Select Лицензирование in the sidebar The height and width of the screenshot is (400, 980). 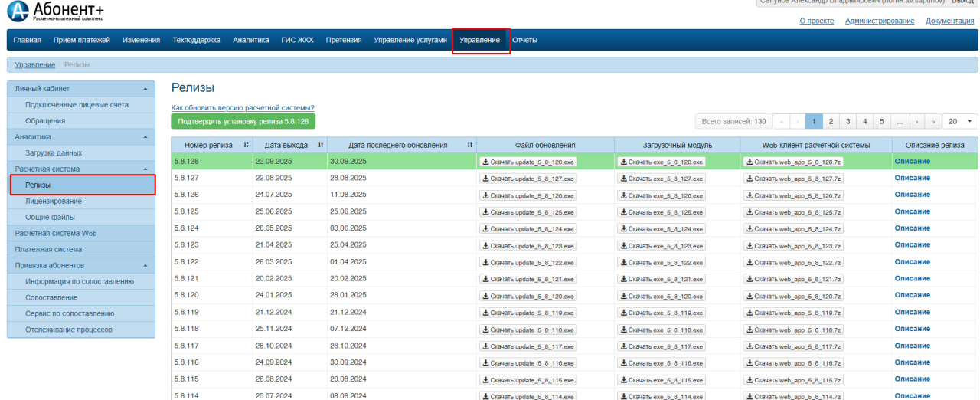pos(54,202)
